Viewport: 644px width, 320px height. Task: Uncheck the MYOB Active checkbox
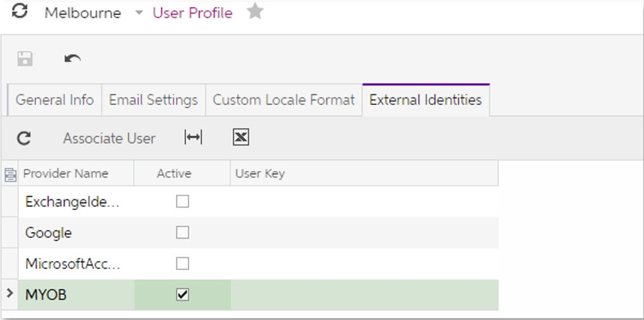[x=182, y=295]
